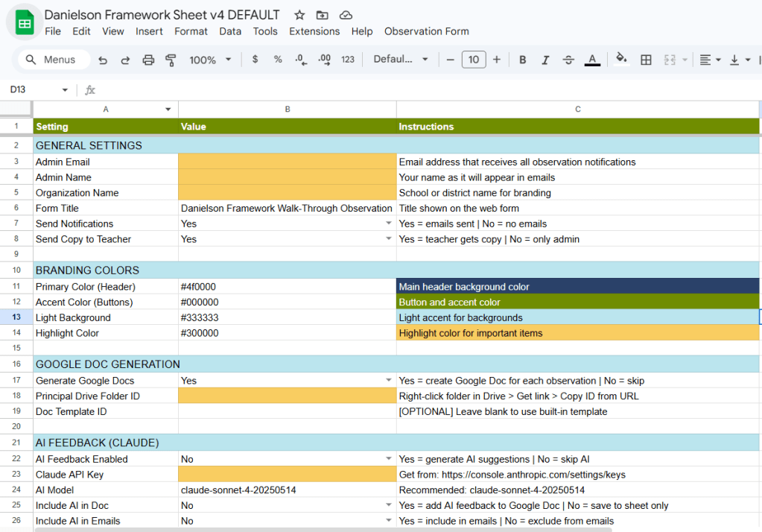The image size is (762, 532).
Task: Click the print icon in toolbar
Action: pyautogui.click(x=148, y=60)
